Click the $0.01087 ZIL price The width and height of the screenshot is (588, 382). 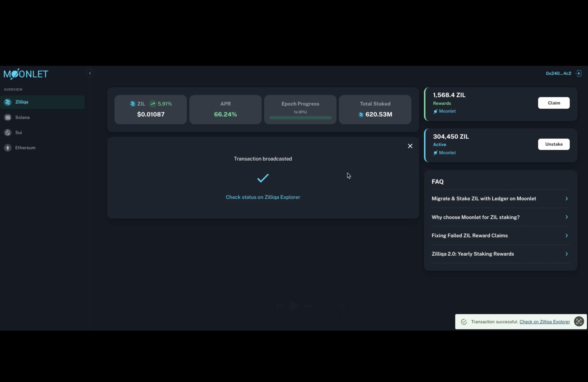pos(151,114)
